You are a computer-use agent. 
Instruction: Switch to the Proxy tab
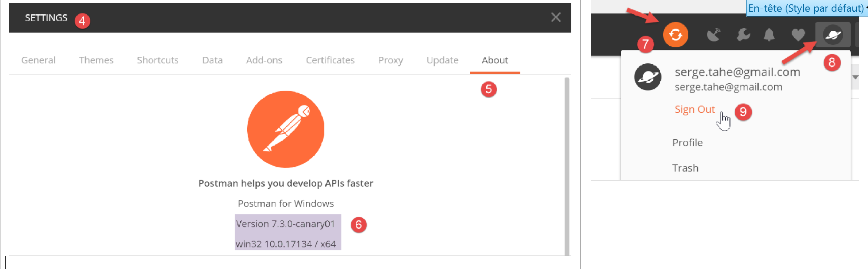tap(390, 60)
